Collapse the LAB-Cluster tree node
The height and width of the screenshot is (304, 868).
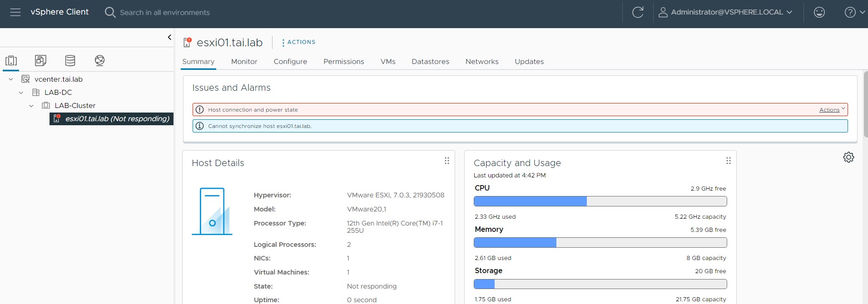tap(31, 106)
